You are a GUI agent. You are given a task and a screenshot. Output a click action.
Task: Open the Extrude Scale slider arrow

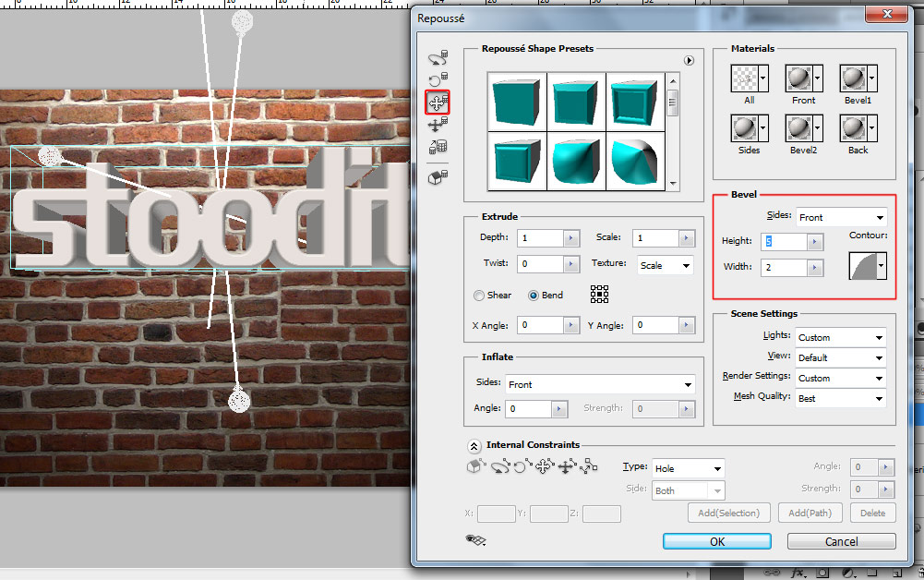pos(687,238)
